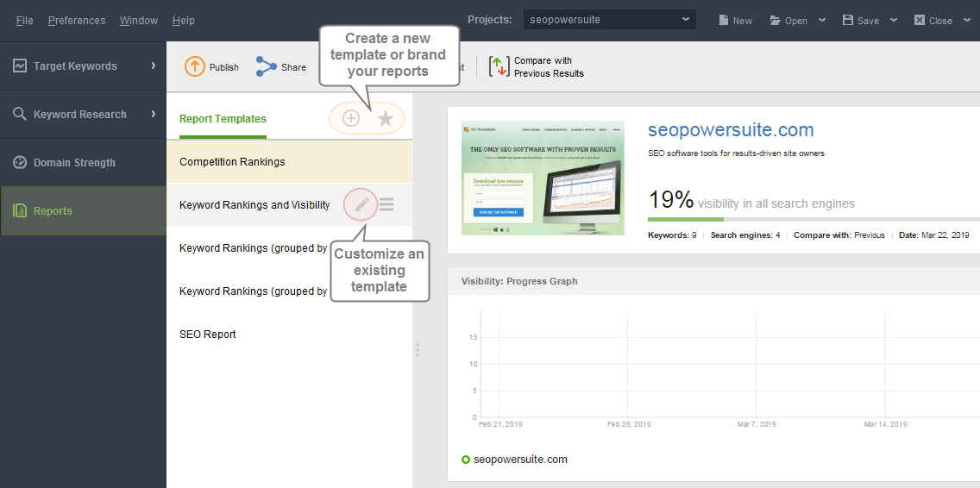Click the Date: Mar 22, 2019 text
The height and width of the screenshot is (488, 980).
(x=934, y=235)
